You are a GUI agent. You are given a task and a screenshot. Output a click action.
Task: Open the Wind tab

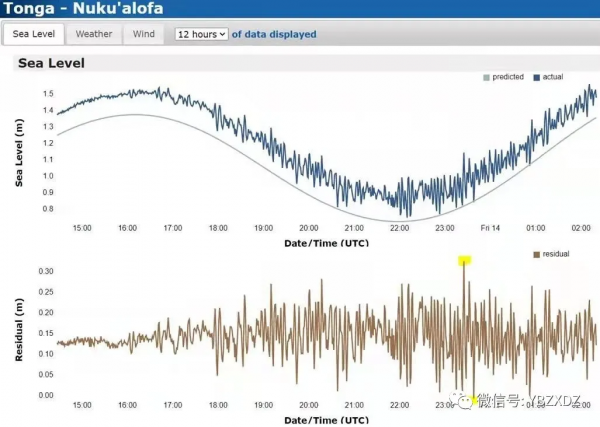tap(144, 34)
